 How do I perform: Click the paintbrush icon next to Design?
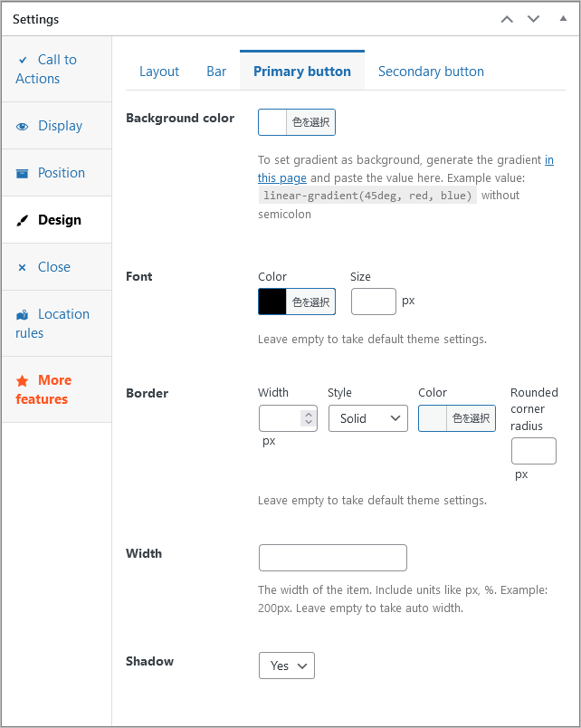23,221
